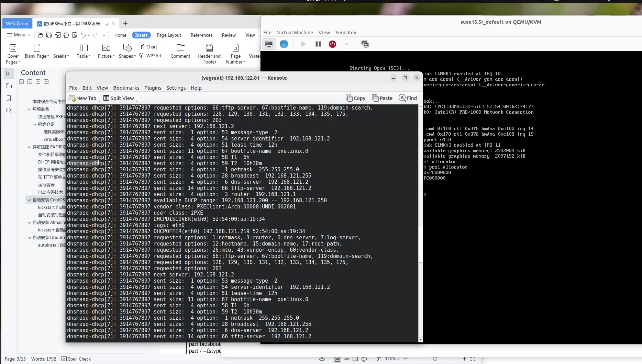
Task: Click the Paste button in Konsole
Action: [382, 98]
